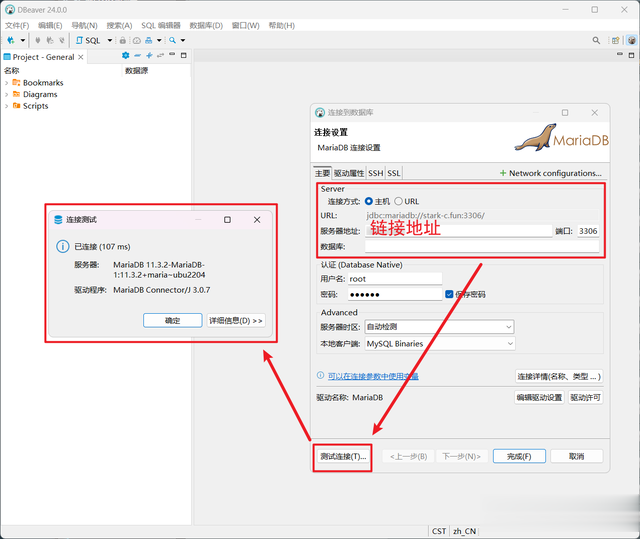Click the 完成(F) button
This screenshot has width=640, height=539.
[x=519, y=456]
